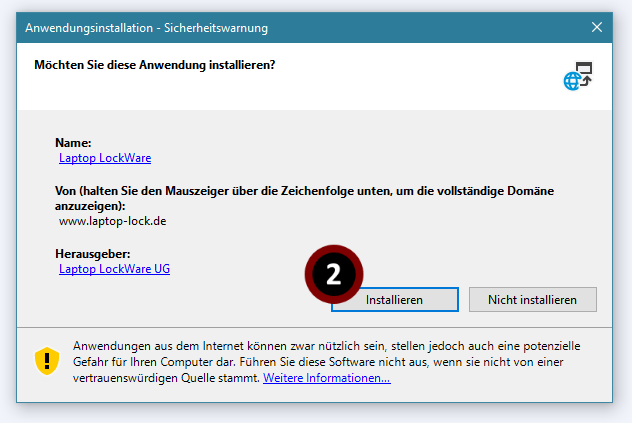Click the Installieren button
This screenshot has height=423, width=632.
point(395,300)
